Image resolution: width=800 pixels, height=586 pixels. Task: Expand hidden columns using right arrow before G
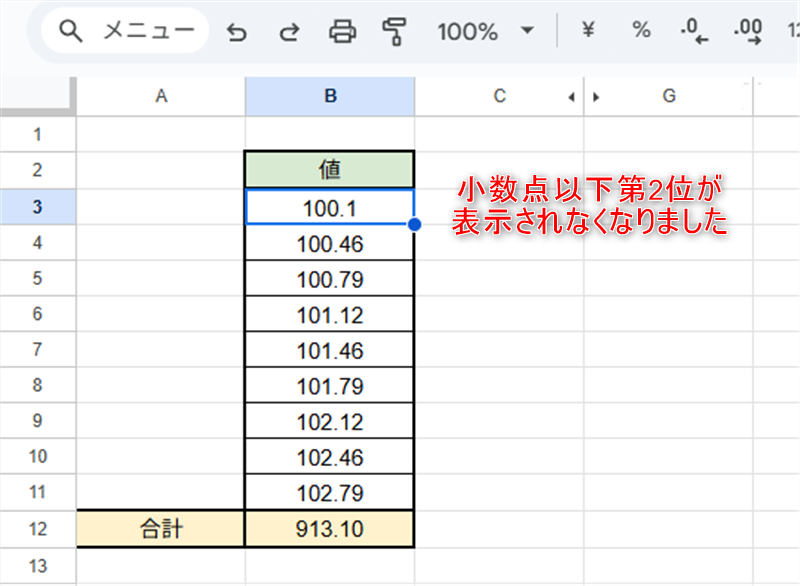[x=597, y=97]
